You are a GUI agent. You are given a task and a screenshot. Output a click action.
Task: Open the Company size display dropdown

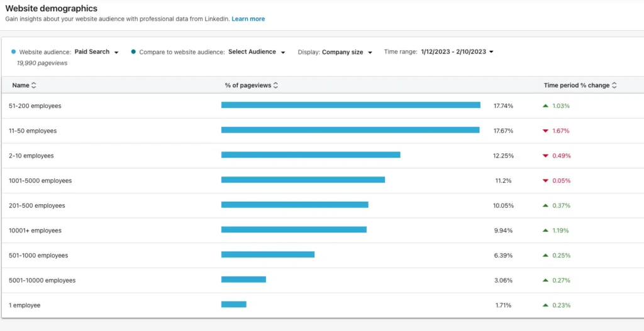347,52
